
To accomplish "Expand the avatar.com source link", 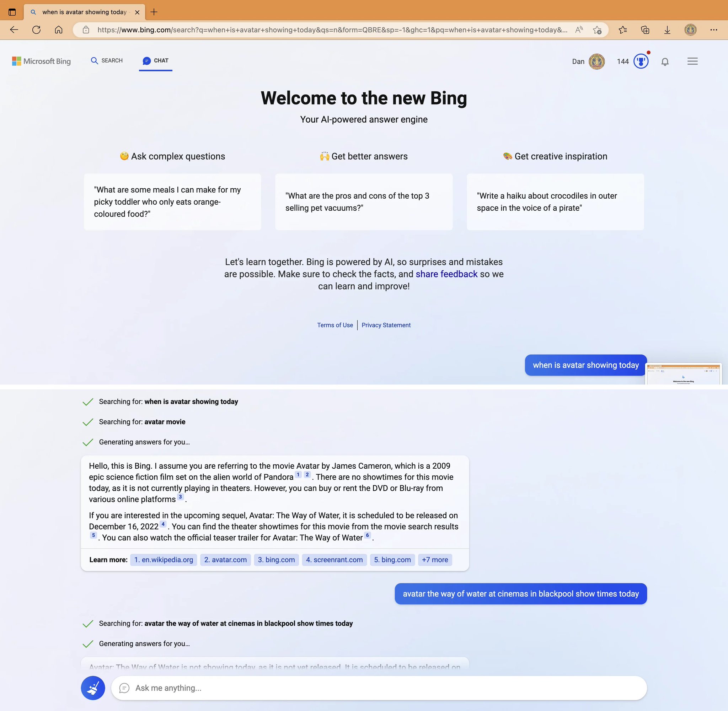I will pos(225,559).
